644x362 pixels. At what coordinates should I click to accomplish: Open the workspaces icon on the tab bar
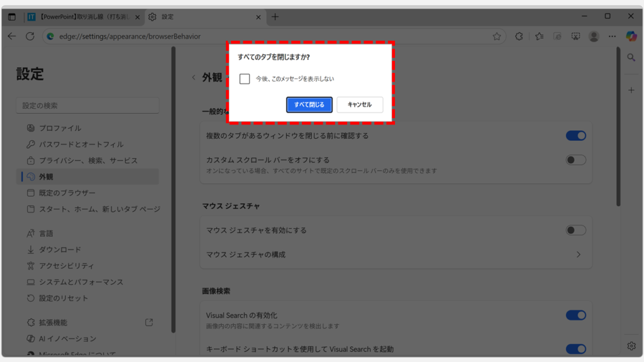click(x=11, y=17)
